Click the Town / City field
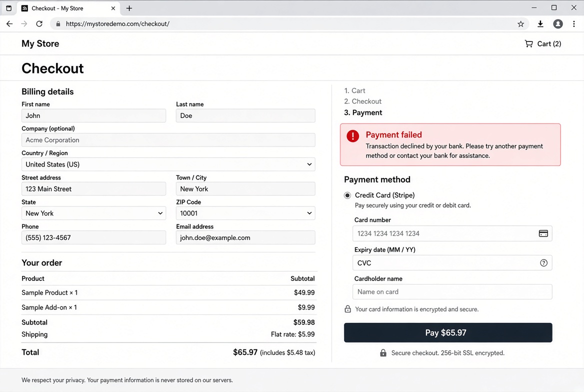Image resolution: width=584 pixels, height=392 pixels. click(245, 189)
